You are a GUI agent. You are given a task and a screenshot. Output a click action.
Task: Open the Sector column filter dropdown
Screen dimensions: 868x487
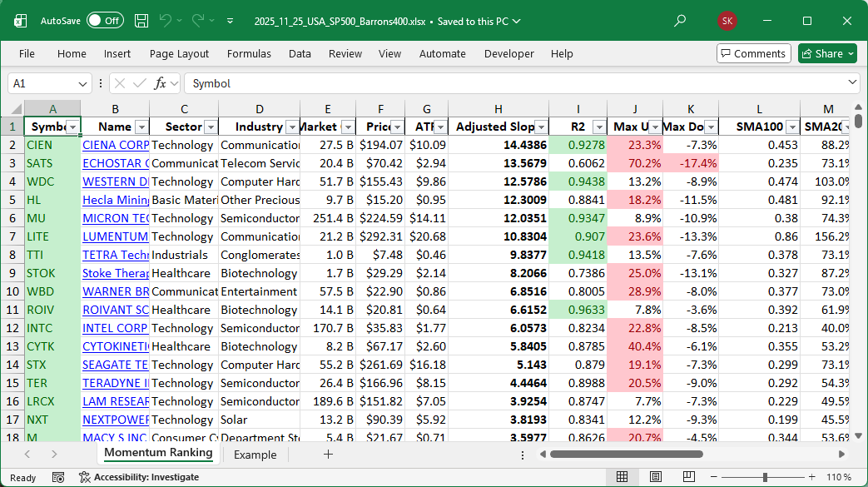(210, 127)
